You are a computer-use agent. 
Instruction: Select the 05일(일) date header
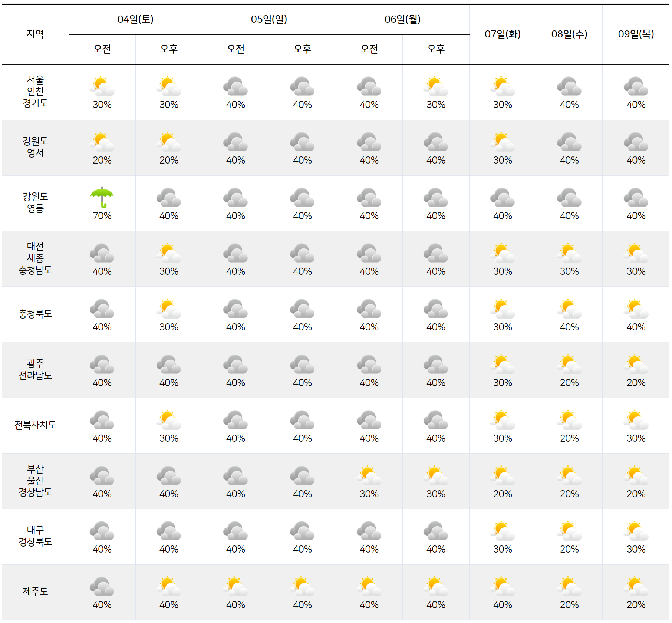coord(269,19)
